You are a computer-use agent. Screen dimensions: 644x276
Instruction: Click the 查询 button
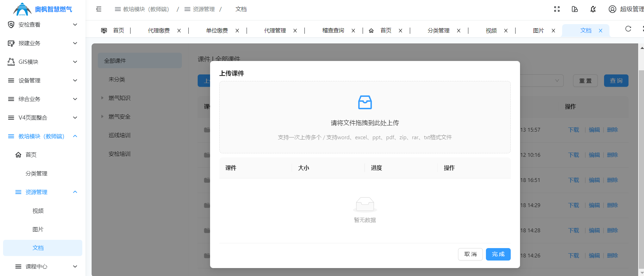(x=616, y=81)
